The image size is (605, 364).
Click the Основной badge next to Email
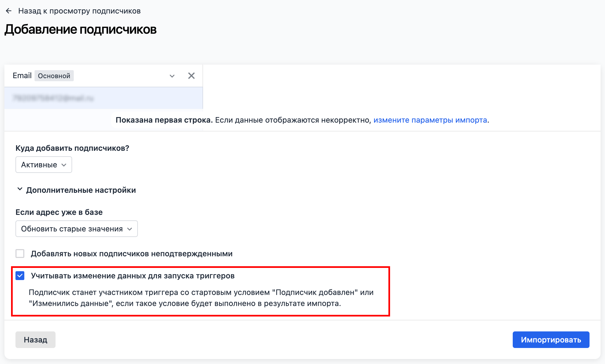[x=54, y=76]
